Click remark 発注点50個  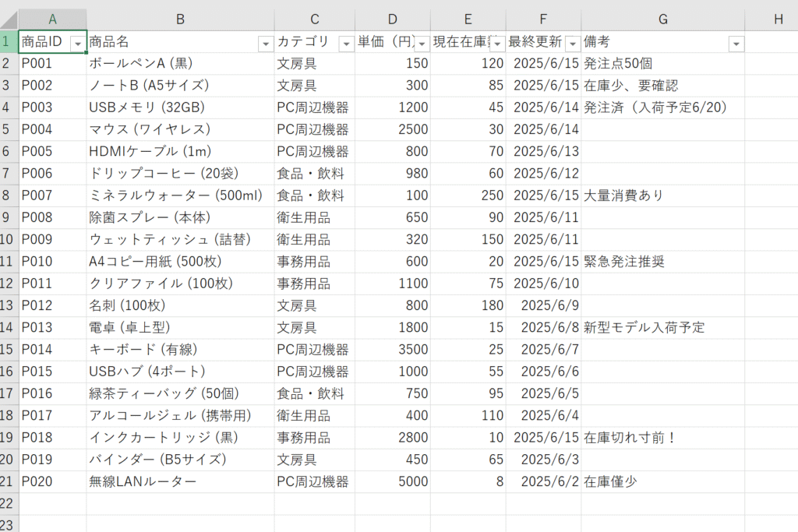662,64
